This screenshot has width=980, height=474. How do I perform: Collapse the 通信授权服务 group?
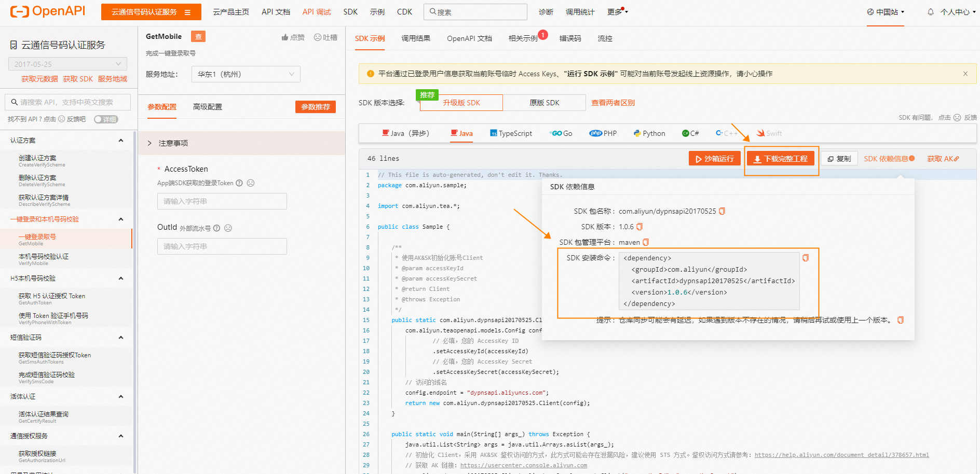[x=121, y=436]
